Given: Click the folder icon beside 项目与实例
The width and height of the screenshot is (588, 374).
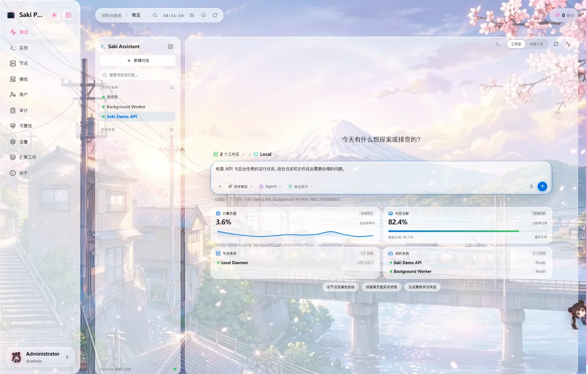Looking at the screenshot, I should pyautogui.click(x=171, y=88).
